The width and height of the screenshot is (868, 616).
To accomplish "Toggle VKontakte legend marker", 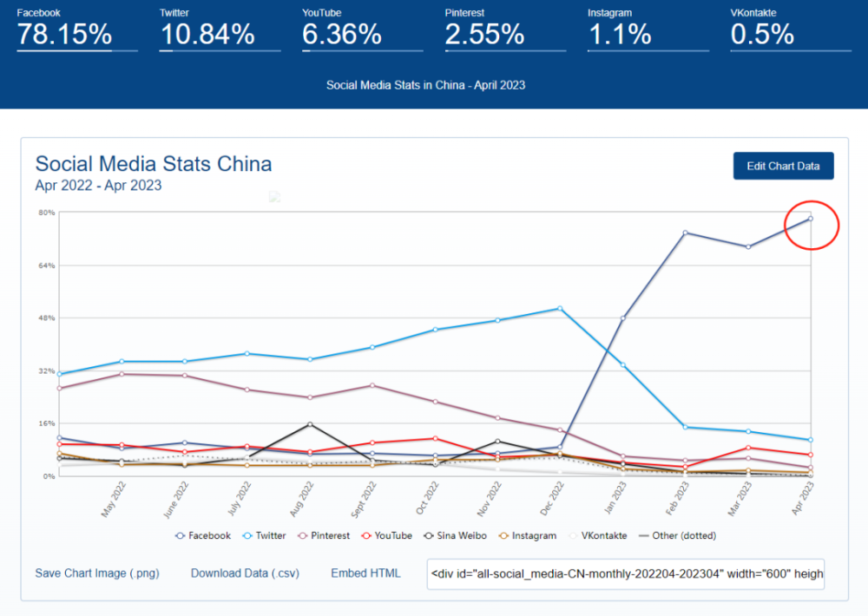I will point(573,536).
